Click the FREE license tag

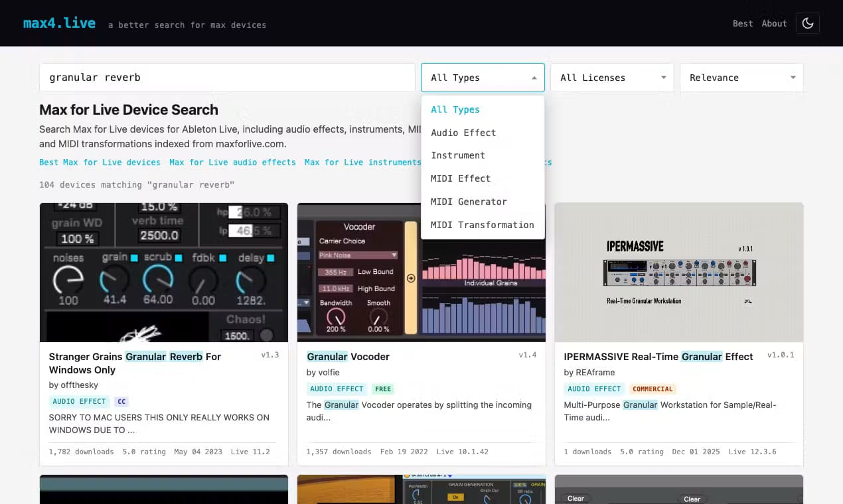383,389
